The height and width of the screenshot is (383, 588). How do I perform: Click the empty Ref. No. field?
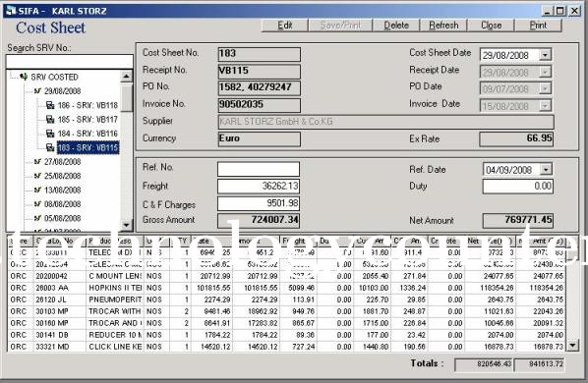(x=259, y=169)
